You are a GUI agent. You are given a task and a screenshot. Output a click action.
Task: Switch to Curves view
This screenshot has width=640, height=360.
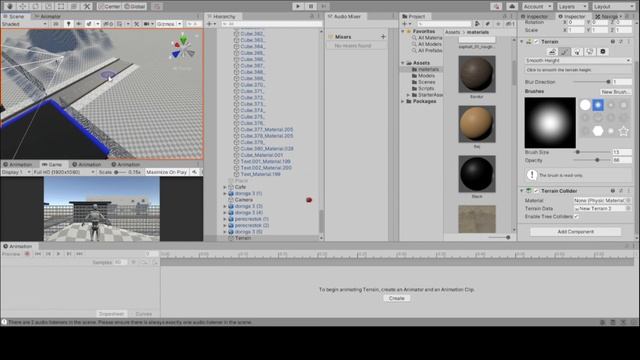(143, 314)
